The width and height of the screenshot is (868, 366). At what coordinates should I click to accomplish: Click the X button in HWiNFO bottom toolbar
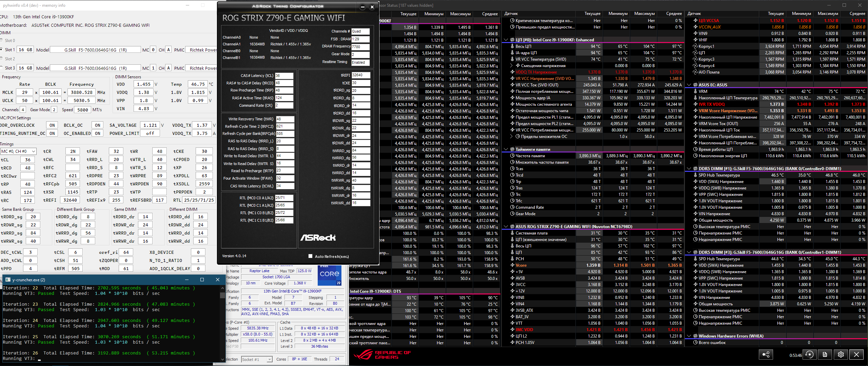coord(856,354)
